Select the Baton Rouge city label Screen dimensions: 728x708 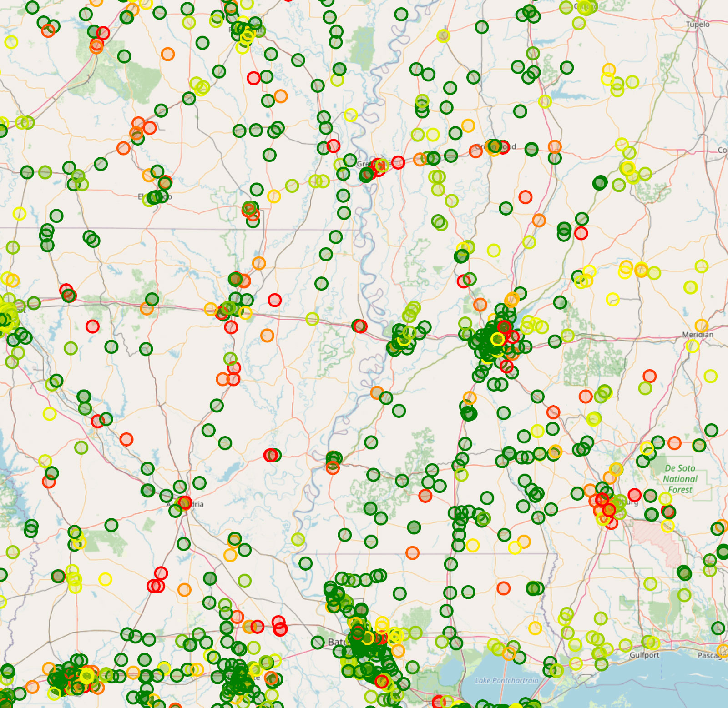point(336,642)
